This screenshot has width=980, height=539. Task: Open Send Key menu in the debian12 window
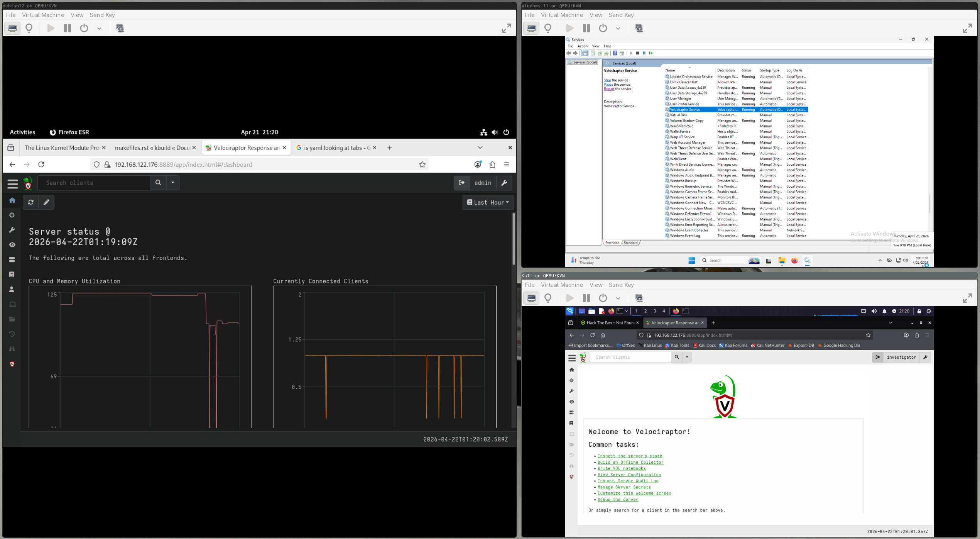pyautogui.click(x=102, y=15)
